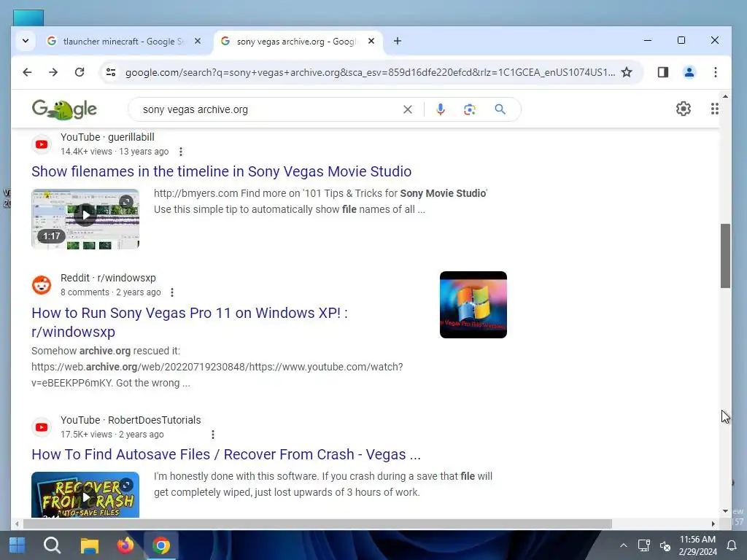The height and width of the screenshot is (560, 747).
Task: Click the horizontal scrollbar right arrow
Action: click(x=713, y=524)
